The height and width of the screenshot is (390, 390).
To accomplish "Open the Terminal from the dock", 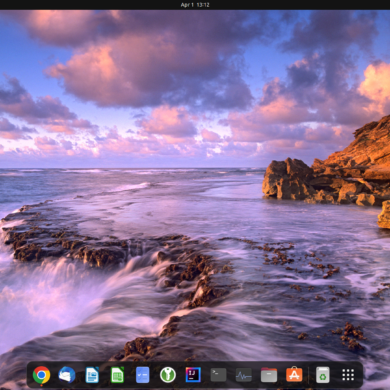I will [x=218, y=375].
